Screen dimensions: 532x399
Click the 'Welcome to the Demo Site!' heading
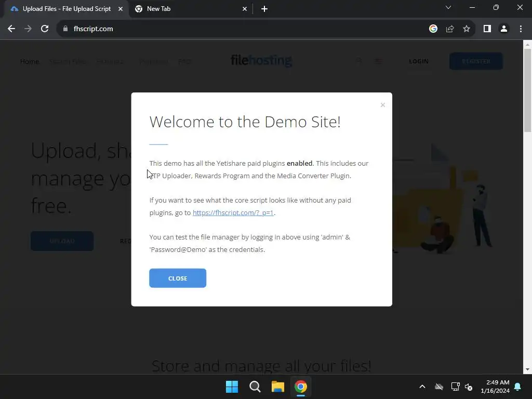245,122
